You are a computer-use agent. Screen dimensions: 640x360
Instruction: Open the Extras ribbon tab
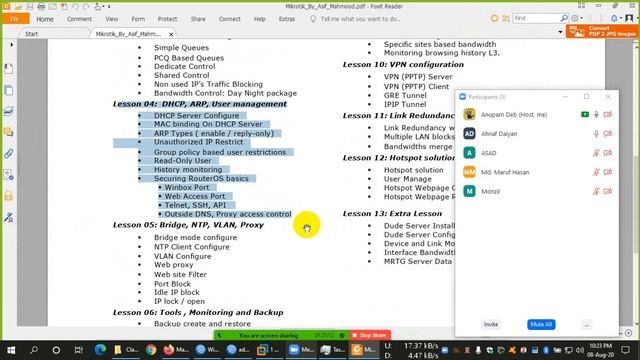pyautogui.click(x=287, y=19)
